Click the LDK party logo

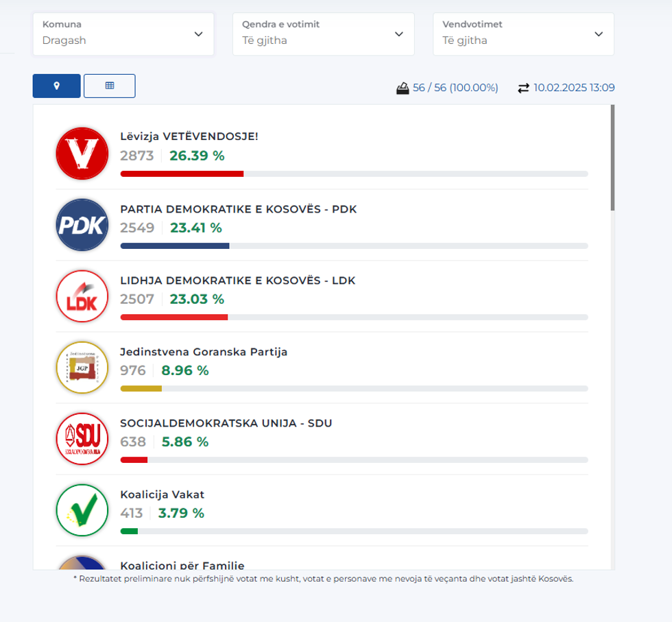coord(82,296)
